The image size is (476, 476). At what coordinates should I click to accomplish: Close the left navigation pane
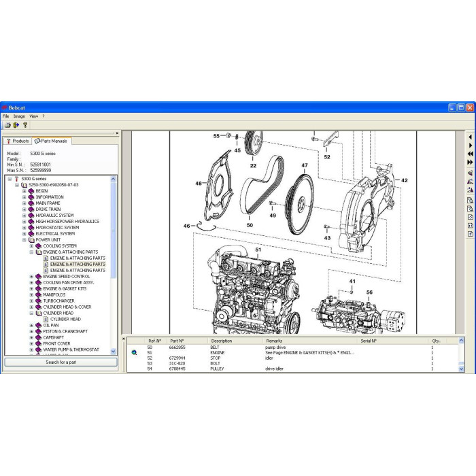117,133
